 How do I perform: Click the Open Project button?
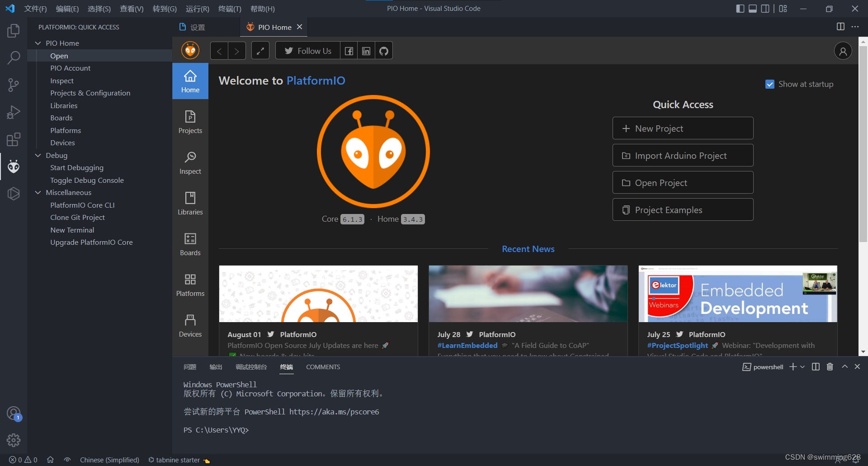(683, 183)
